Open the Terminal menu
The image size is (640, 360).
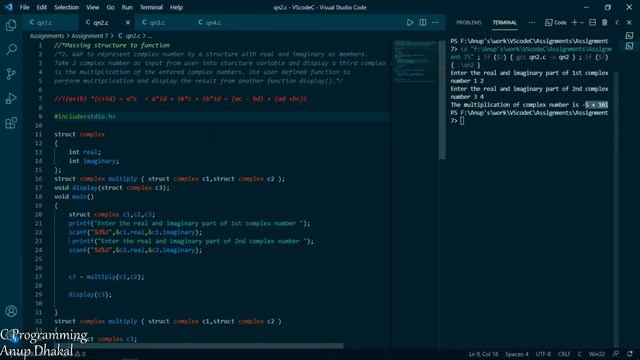pyautogui.click(x=151, y=7)
